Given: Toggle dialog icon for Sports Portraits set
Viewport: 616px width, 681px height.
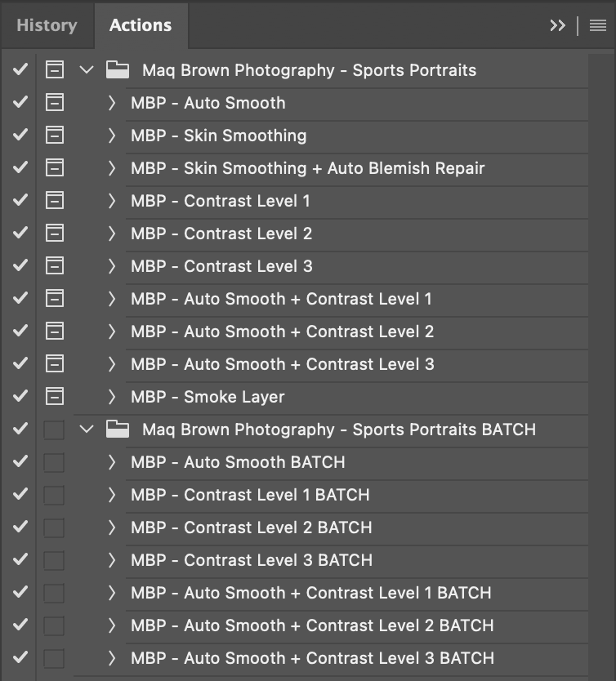Looking at the screenshot, I should click(x=55, y=70).
